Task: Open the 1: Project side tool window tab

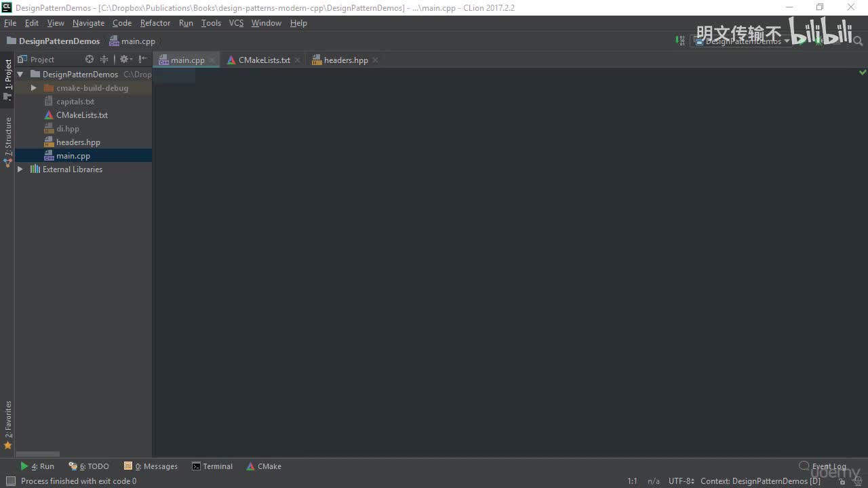Action: 7,80
